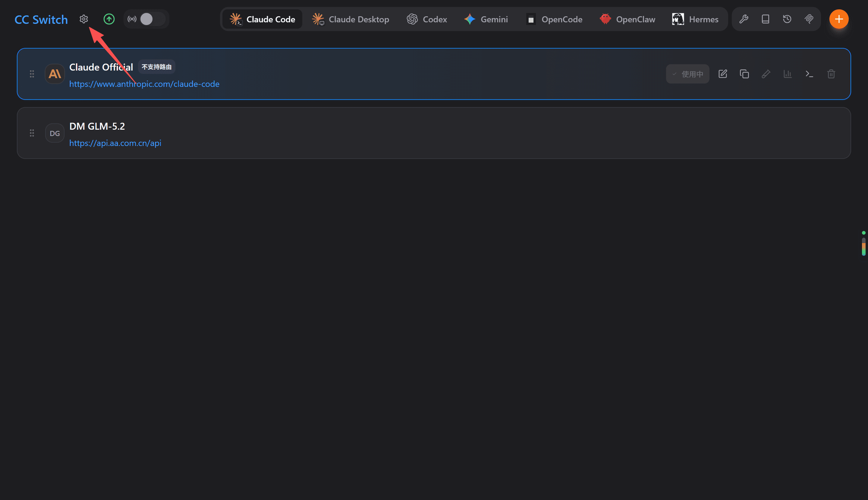868x500 pixels.
Task: Open the anthropic.com/claude-code link
Action: pos(144,84)
